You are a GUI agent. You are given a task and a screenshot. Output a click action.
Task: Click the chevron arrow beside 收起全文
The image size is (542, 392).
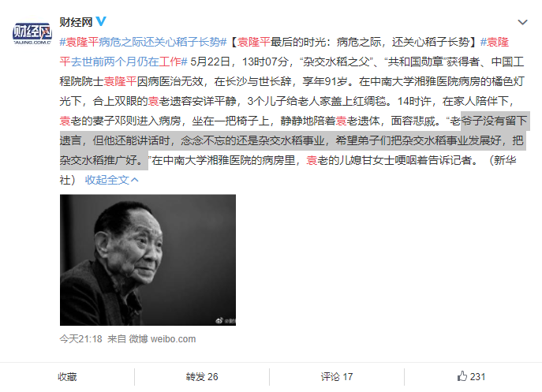pos(135,180)
